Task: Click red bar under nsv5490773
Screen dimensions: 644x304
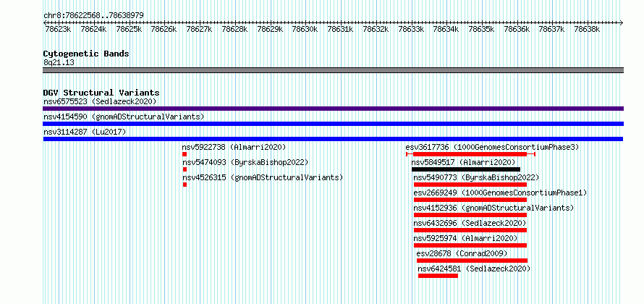Action: click(x=470, y=185)
